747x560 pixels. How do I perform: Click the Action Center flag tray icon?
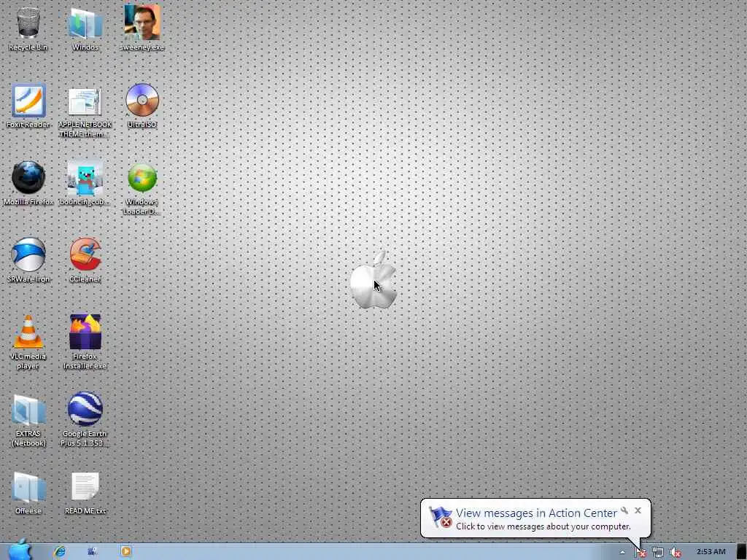[640, 552]
